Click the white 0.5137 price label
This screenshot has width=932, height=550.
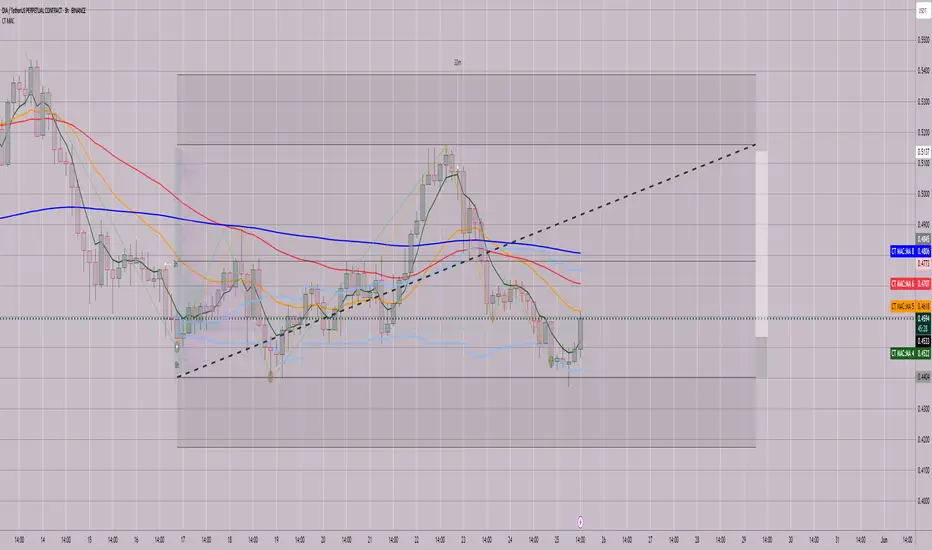[923, 152]
